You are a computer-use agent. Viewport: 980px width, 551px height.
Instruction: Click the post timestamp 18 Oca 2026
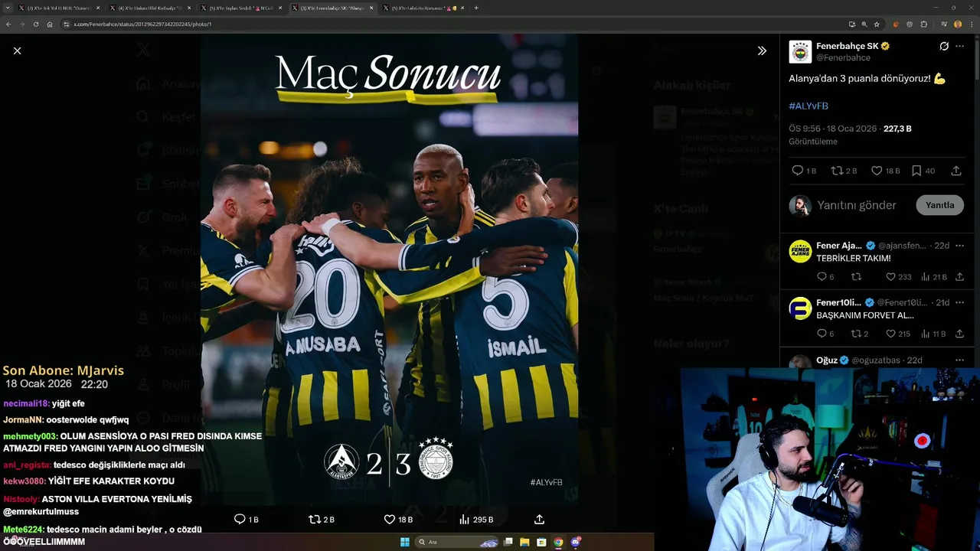point(852,129)
